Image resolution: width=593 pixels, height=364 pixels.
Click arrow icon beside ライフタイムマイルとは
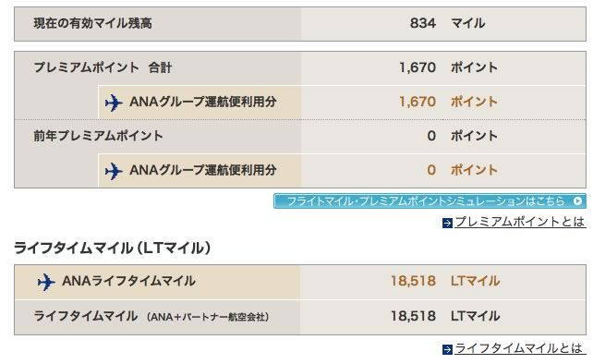click(x=447, y=349)
